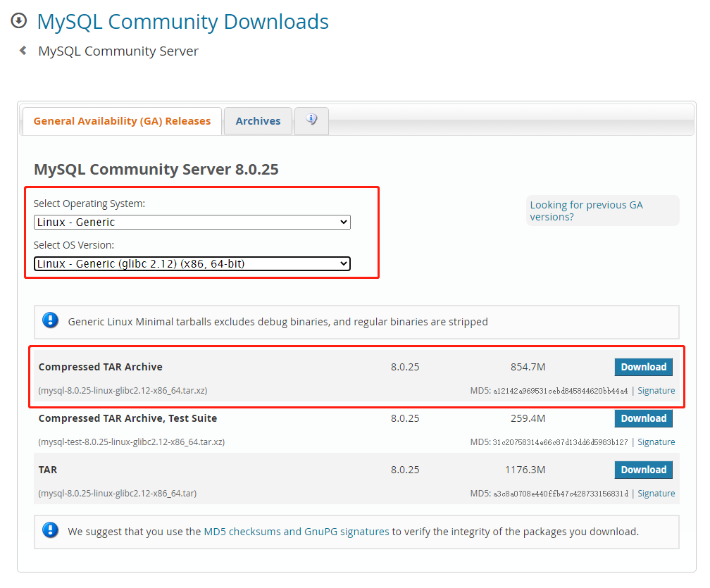Download the Compressed TAR Archive, Test Suite

pos(643,418)
